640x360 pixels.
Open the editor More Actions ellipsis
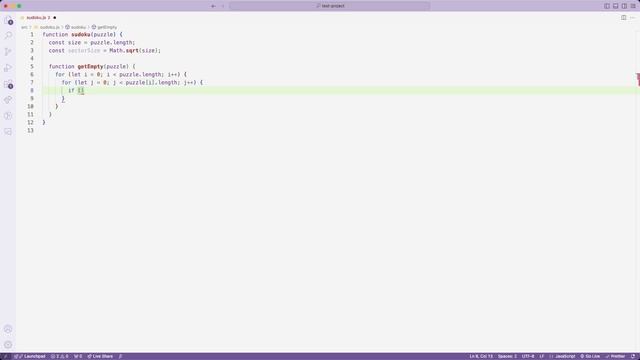click(633, 18)
